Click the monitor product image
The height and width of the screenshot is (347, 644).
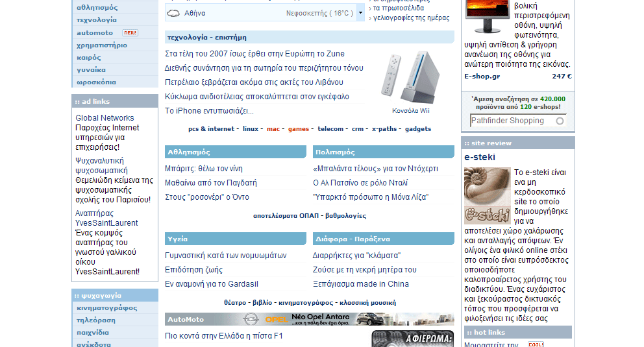(x=487, y=16)
